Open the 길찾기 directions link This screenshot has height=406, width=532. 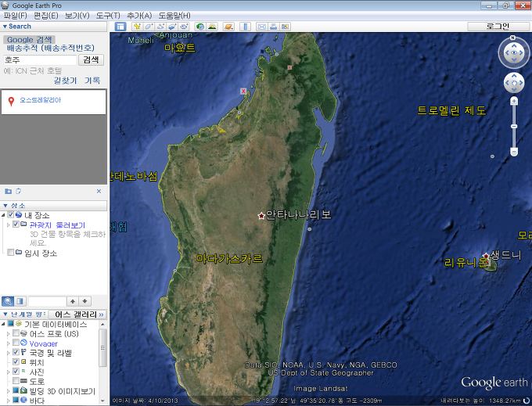point(65,81)
